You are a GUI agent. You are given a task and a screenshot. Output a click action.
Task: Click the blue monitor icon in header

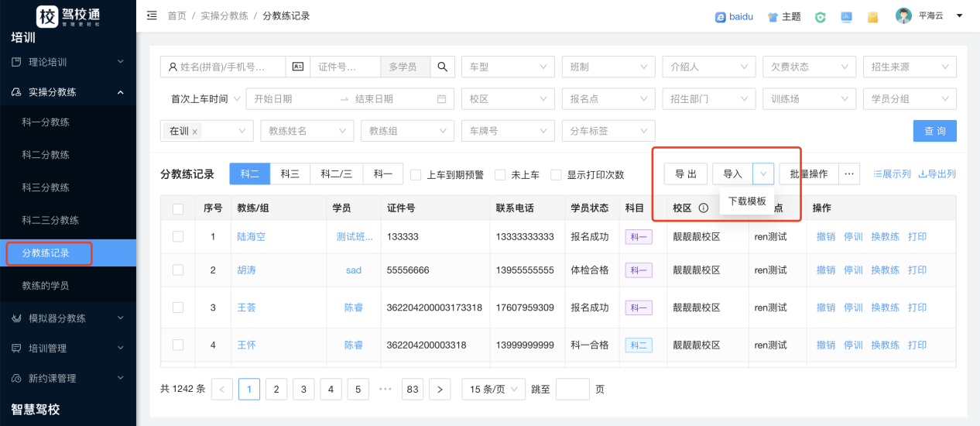846,16
